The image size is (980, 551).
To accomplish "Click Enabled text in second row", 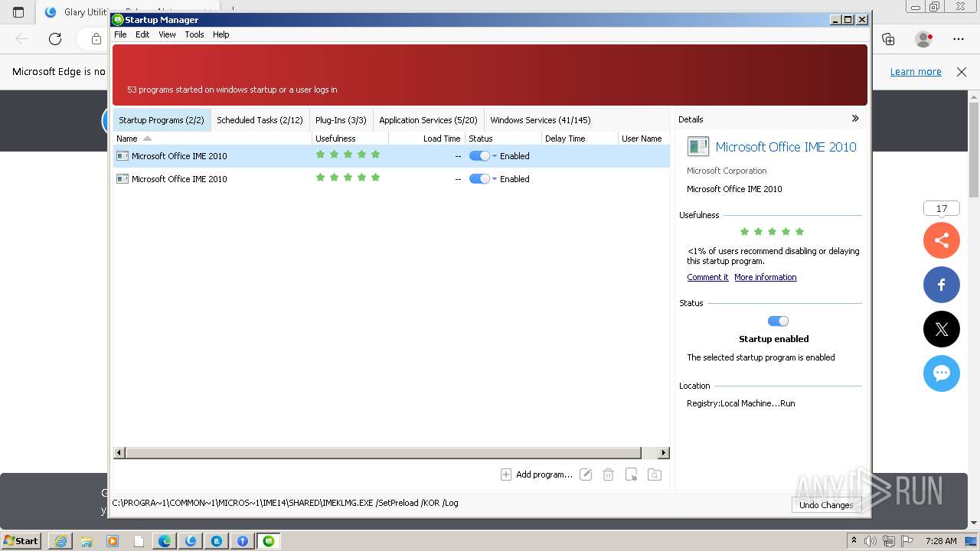I will pyautogui.click(x=514, y=179).
